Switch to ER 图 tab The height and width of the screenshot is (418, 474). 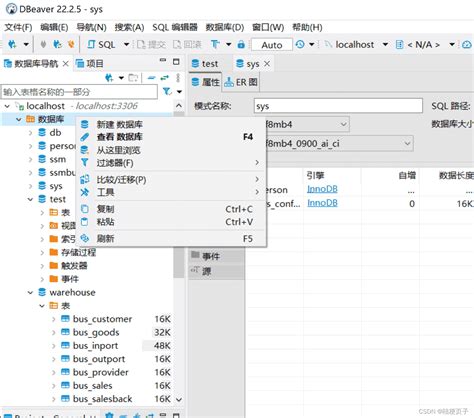(x=241, y=82)
